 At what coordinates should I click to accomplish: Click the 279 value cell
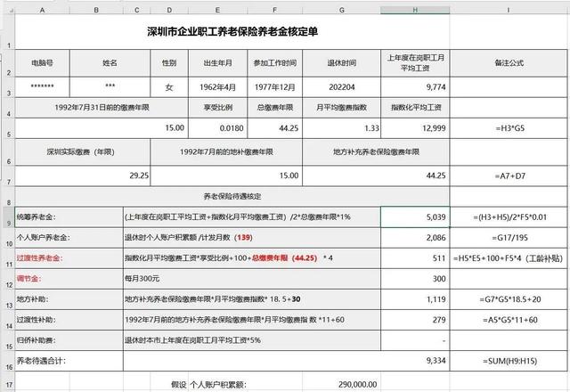tap(415, 320)
